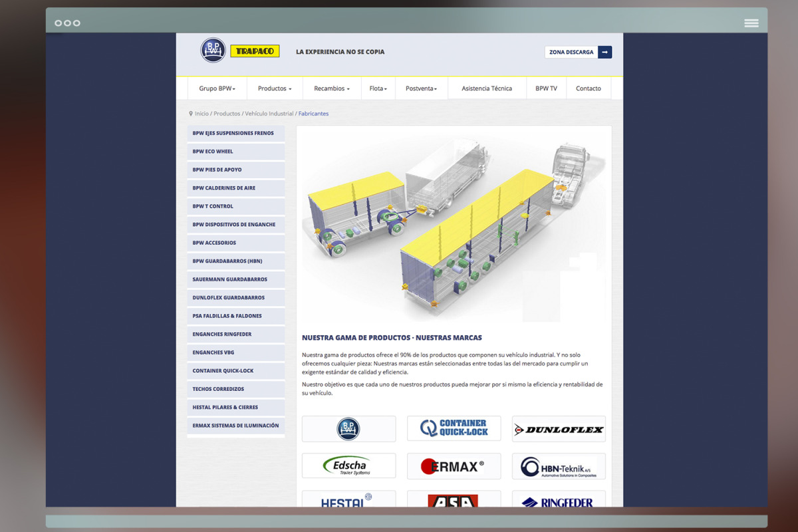Open the Container Quick-Lock brand card
798x532 pixels.
point(454,429)
